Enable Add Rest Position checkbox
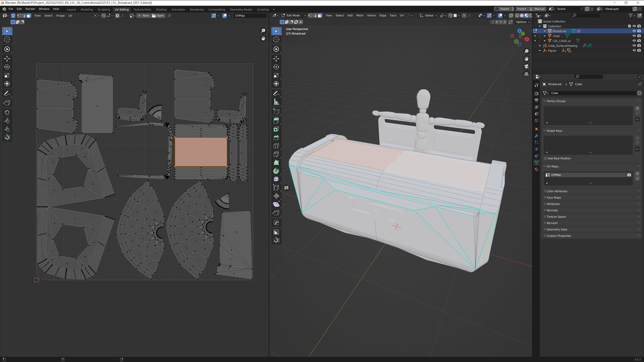The image size is (644, 362). (545, 158)
